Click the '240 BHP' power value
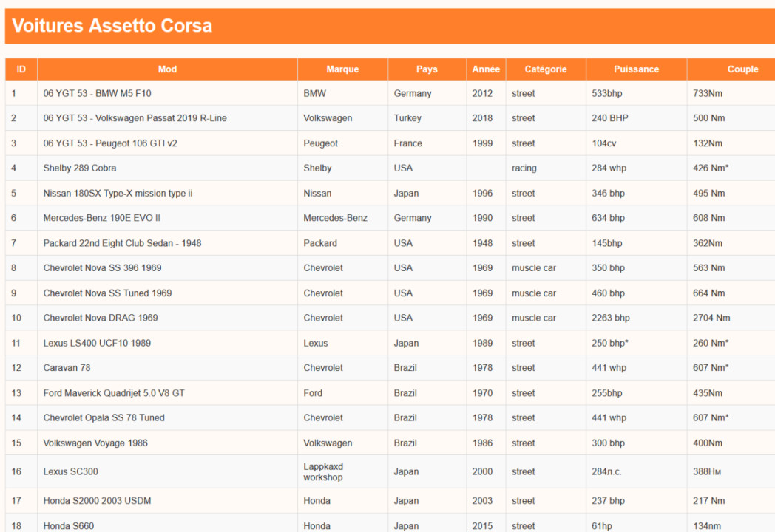This screenshot has height=532, width=775. (x=610, y=118)
